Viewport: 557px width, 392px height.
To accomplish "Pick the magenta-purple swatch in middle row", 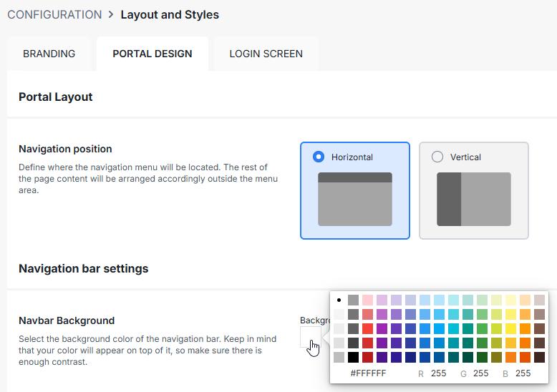I will pos(382,328).
